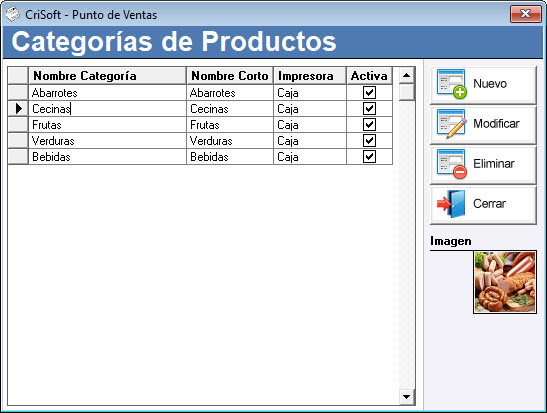The height and width of the screenshot is (413, 547).
Task: Click the scrollbar up arrow
Action: [x=406, y=75]
